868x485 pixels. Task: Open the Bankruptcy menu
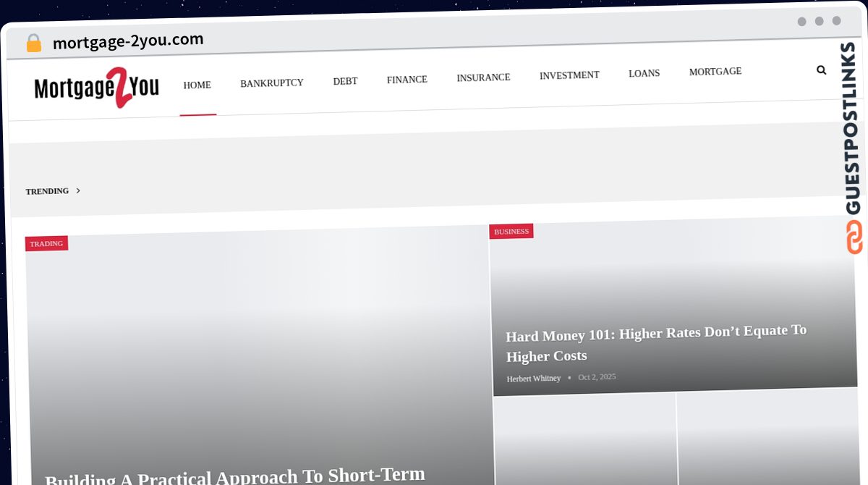click(x=272, y=83)
